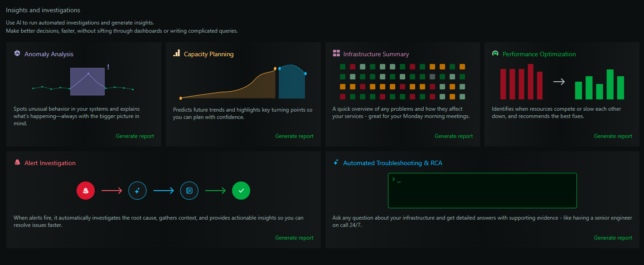The image size is (644, 265).
Task: Generate report for Performance Optimization
Action: tap(613, 136)
